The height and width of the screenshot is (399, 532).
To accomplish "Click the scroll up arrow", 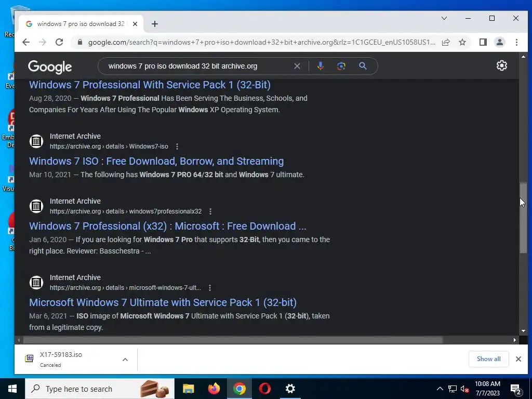I will click(x=523, y=57).
